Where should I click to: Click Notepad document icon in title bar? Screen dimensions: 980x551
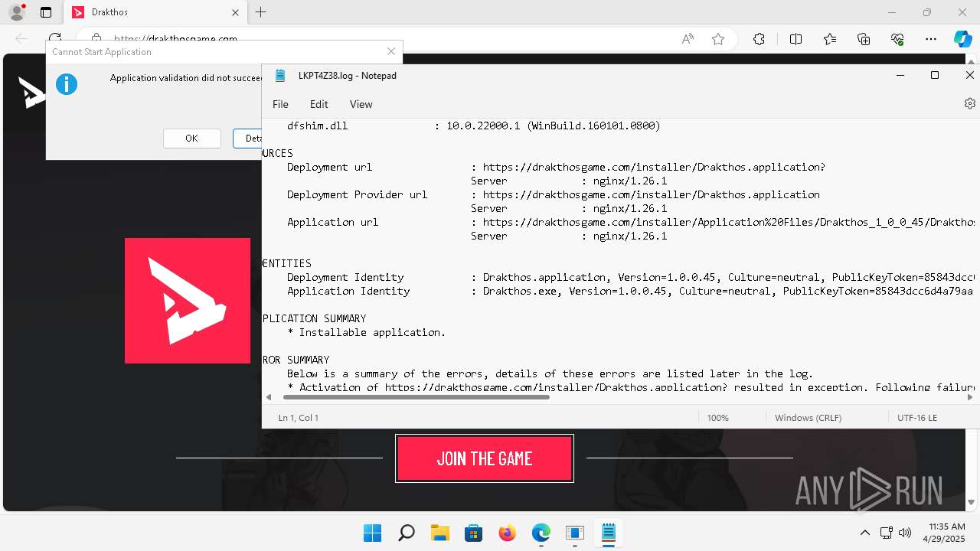[281, 76]
